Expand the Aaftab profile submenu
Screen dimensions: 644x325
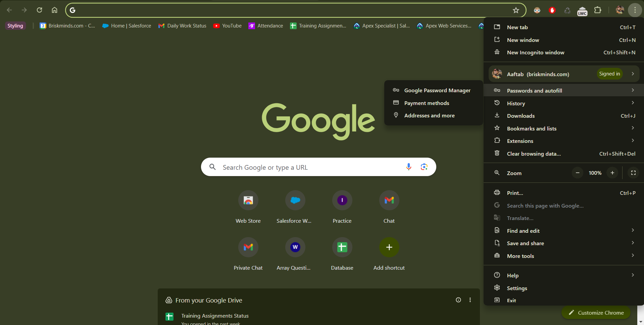point(633,74)
